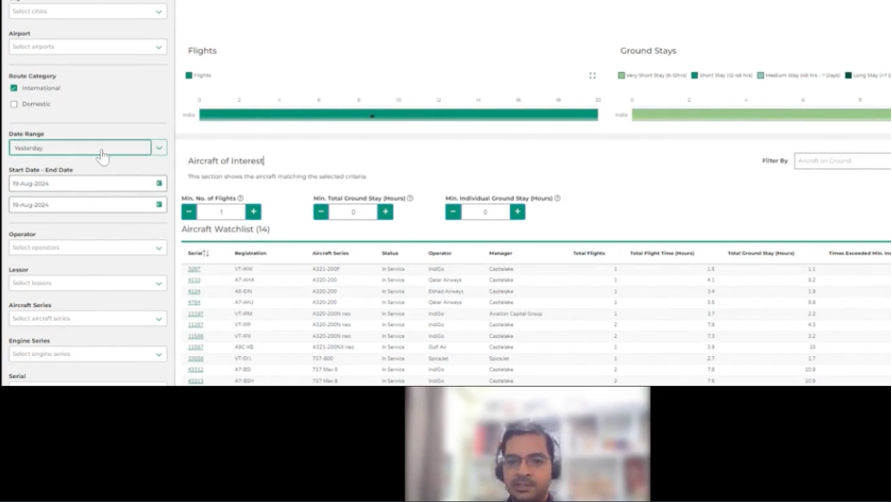The width and height of the screenshot is (892, 502).
Task: Click the fullscreen icon on Flights chart
Action: (592, 75)
